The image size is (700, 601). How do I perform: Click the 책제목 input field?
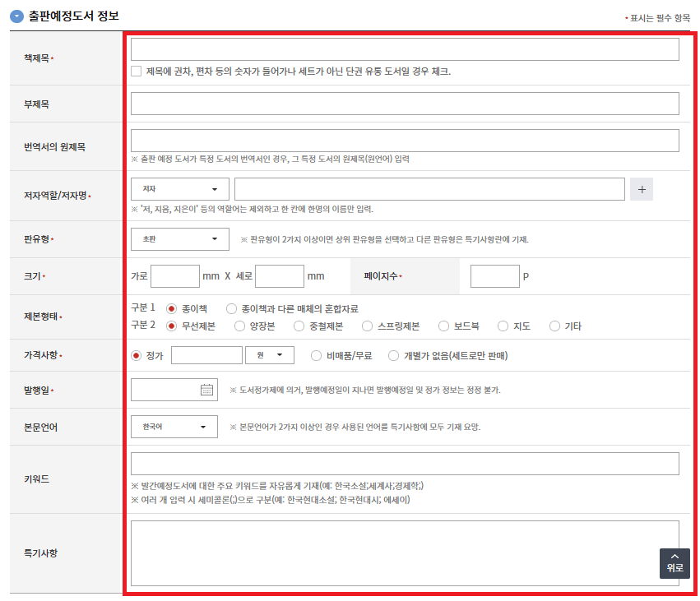[x=405, y=49]
